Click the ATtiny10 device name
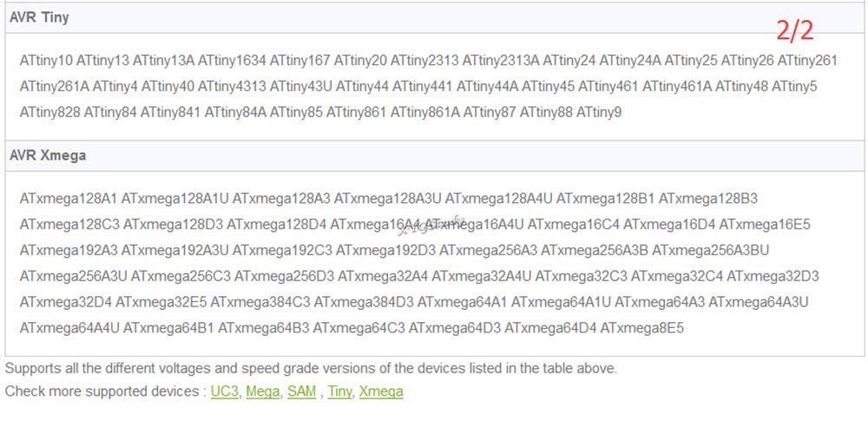The height and width of the screenshot is (421, 868). (46, 61)
